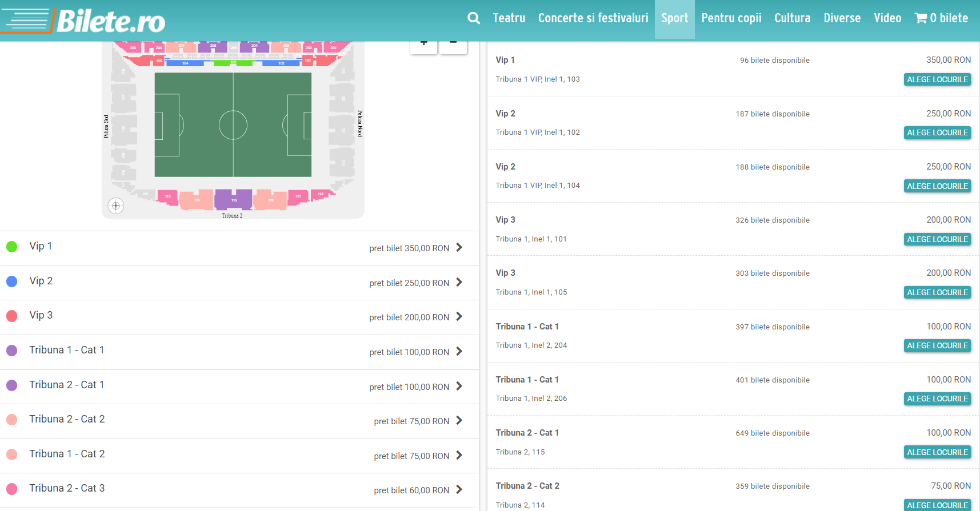Screen dimensions: 980x511
Task: Click purple Tribuna 1 - Cat 1 dot
Action: (11, 351)
